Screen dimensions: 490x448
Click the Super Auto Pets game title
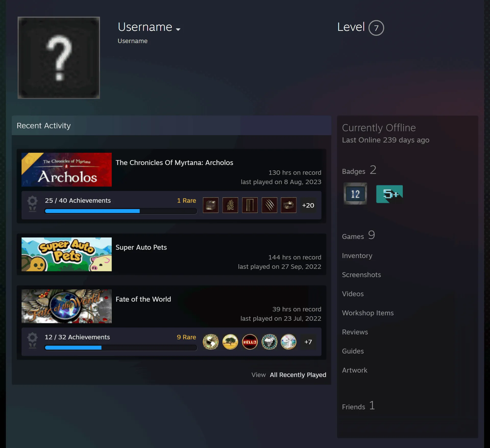(x=141, y=247)
